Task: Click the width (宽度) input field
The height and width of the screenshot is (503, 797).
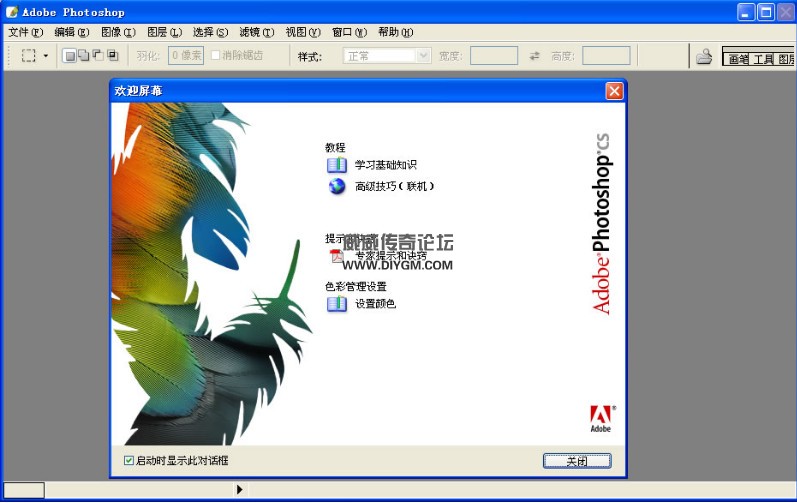Action: 494,55
